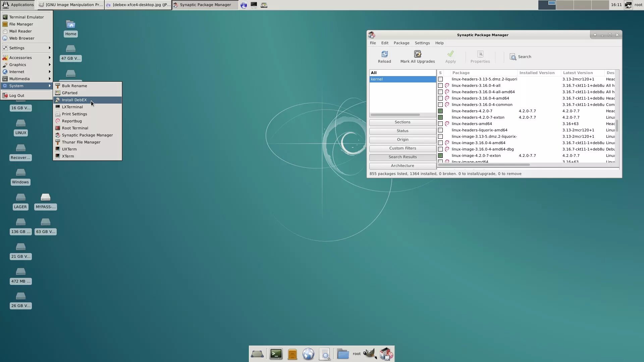This screenshot has width=644, height=362.
Task: Click the Reload toolbar icon
Action: click(384, 54)
